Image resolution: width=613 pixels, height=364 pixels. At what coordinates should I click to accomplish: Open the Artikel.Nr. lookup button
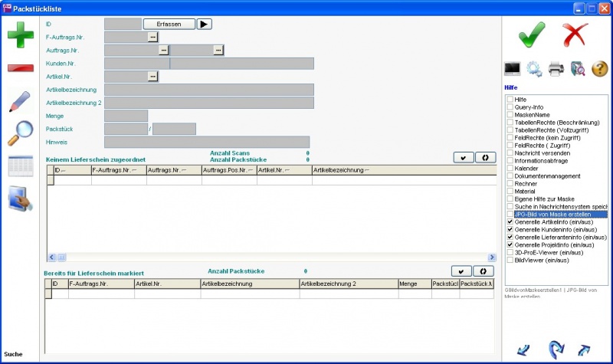[152, 76]
